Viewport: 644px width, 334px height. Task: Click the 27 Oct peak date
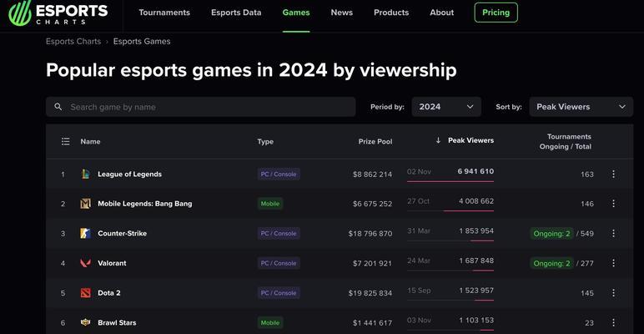419,201
